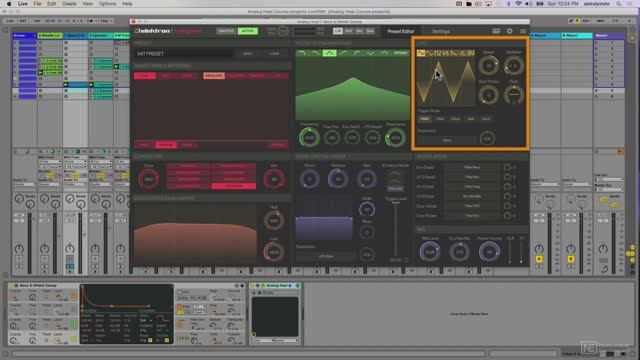Open second Modulation Setup destination dropdown

(x=472, y=177)
